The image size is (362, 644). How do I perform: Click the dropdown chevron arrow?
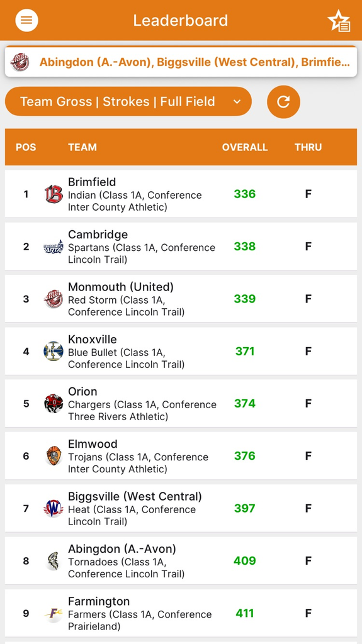(x=237, y=102)
